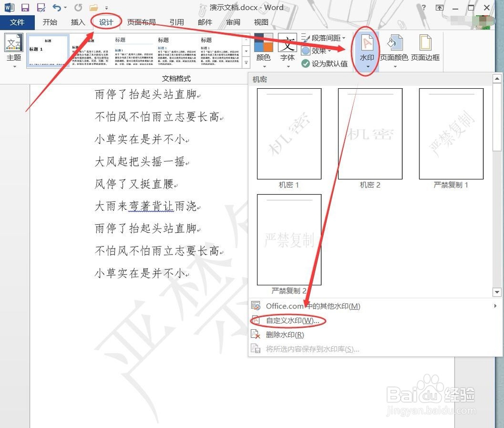
Task: Switch to the 开始 tab
Action: (50, 22)
